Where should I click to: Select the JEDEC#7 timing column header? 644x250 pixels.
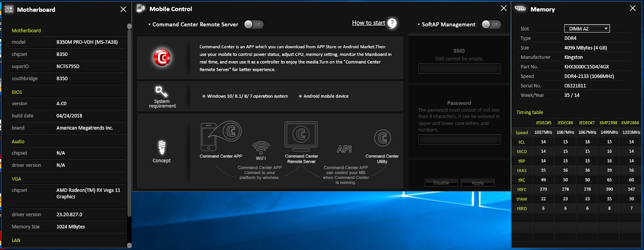587,123
